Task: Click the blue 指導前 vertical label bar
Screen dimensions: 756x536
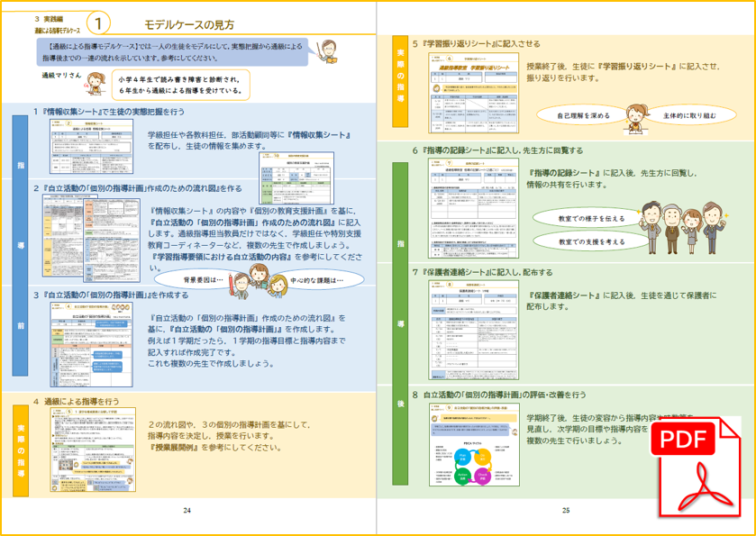Action: (x=20, y=245)
